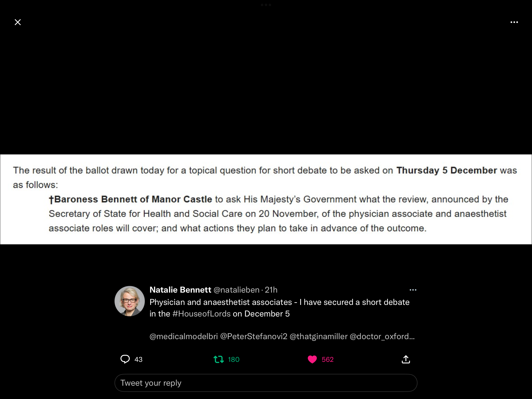Unlike the tweet via heart icon
This screenshot has width=532, height=399.
click(x=312, y=359)
